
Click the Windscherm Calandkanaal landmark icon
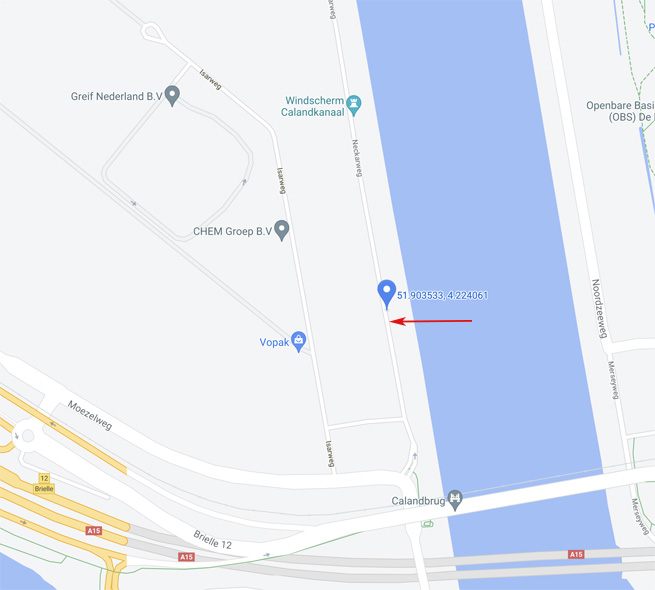[x=354, y=105]
